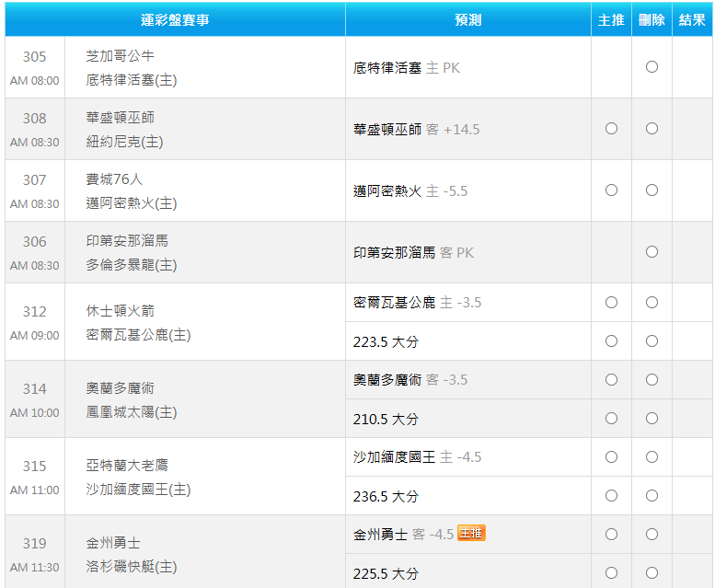715x588 pixels.
Task: Click the 運彩盤賽事 column header
Action: point(175,19)
